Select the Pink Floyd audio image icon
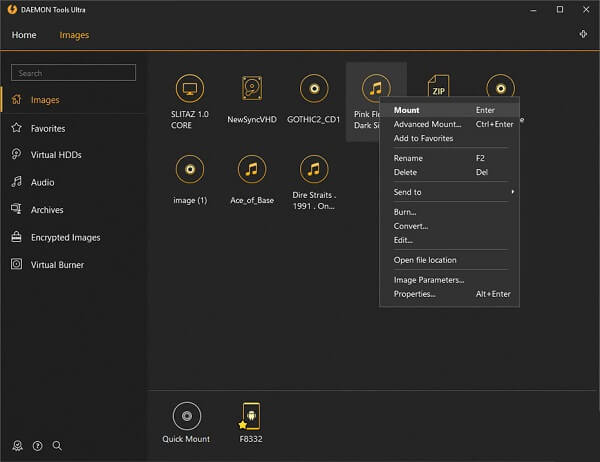 [376, 88]
